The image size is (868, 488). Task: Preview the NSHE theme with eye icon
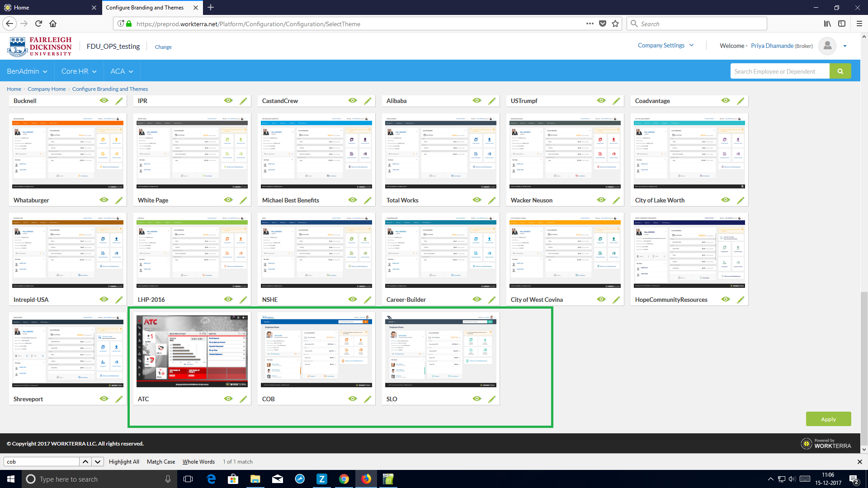(353, 299)
